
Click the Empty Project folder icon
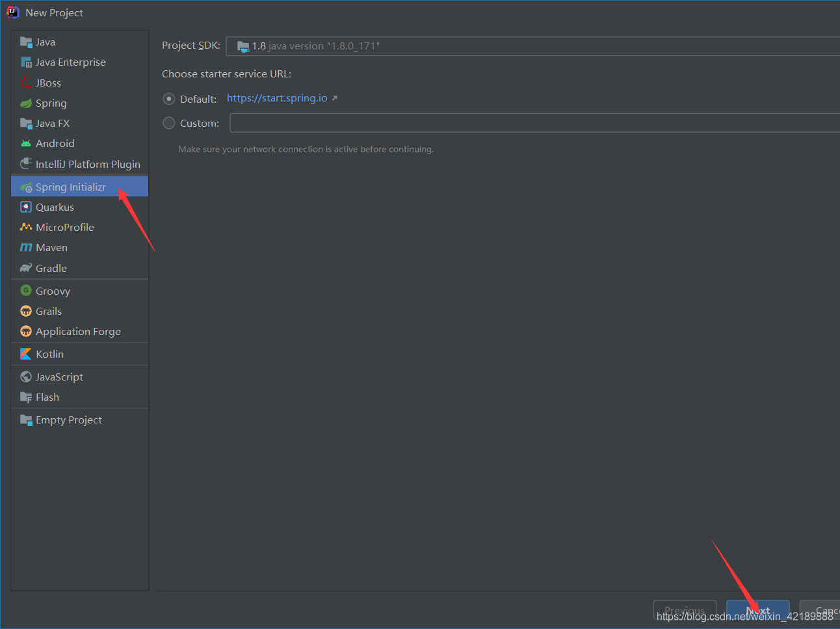click(26, 420)
